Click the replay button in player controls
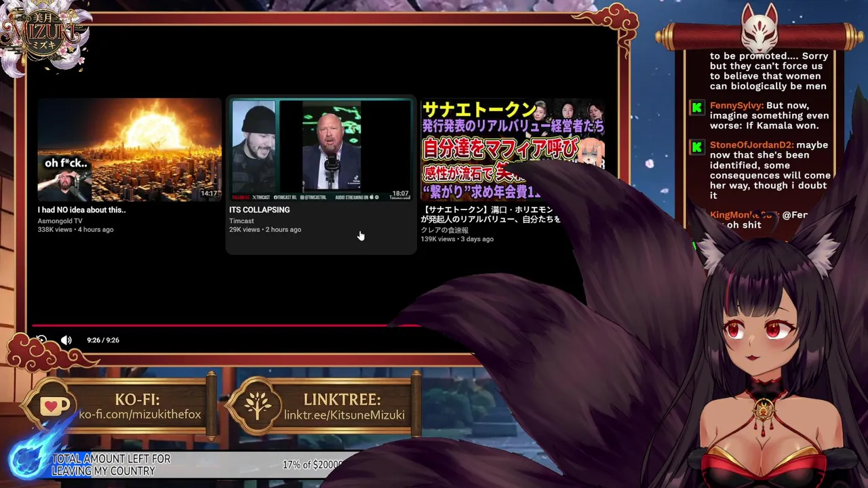Image resolution: width=868 pixels, height=488 pixels. click(x=41, y=340)
